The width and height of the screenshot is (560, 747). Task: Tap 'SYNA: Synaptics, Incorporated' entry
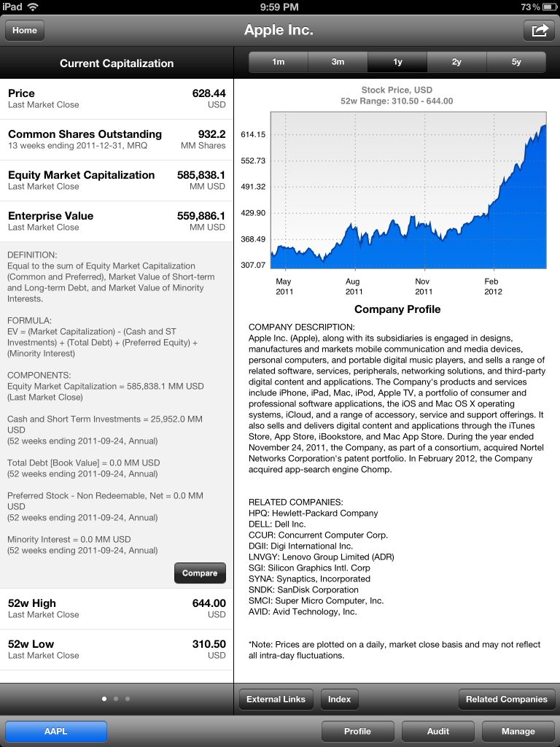(309, 578)
